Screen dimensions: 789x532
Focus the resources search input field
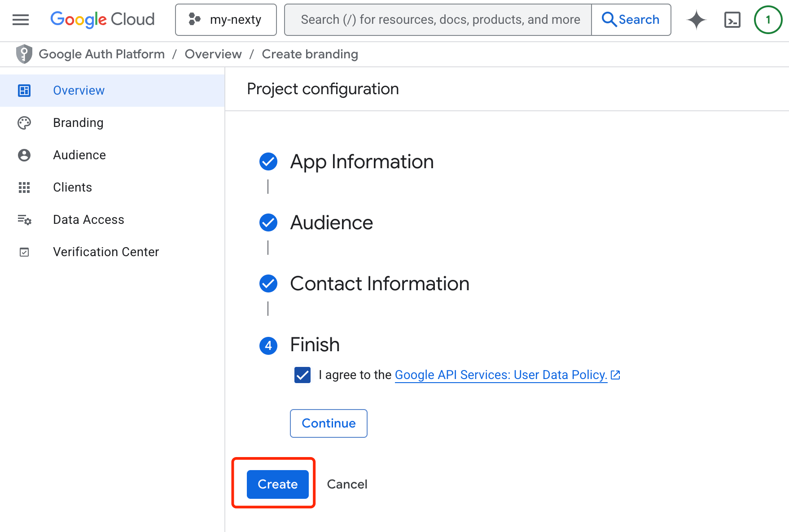pyautogui.click(x=438, y=20)
